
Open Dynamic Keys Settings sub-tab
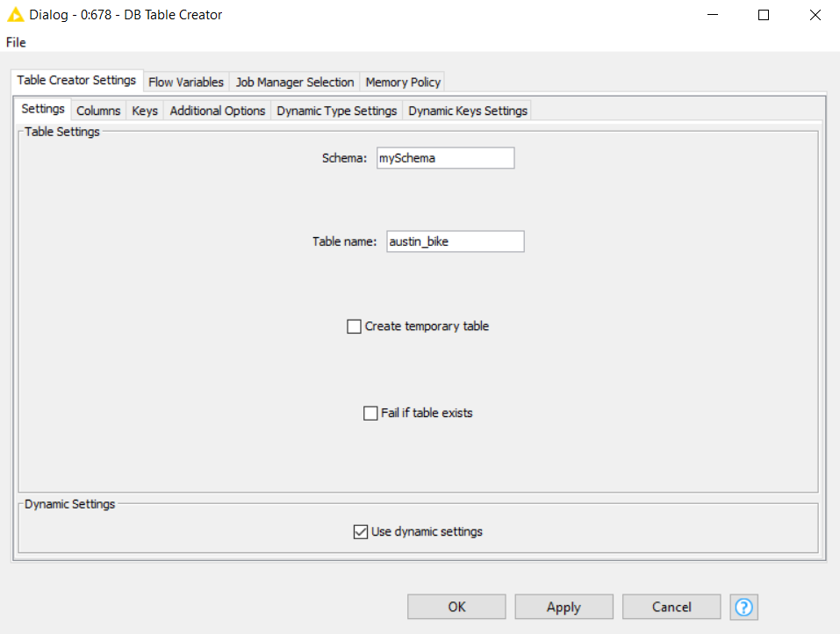click(x=468, y=111)
